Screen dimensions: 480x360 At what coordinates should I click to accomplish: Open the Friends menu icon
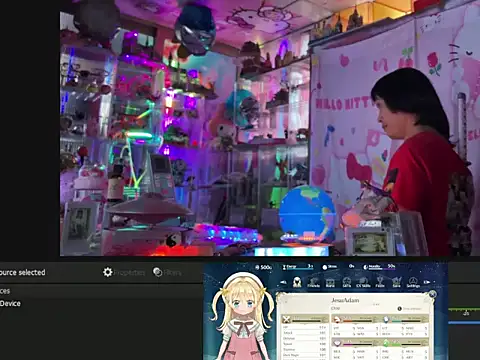[313, 282]
